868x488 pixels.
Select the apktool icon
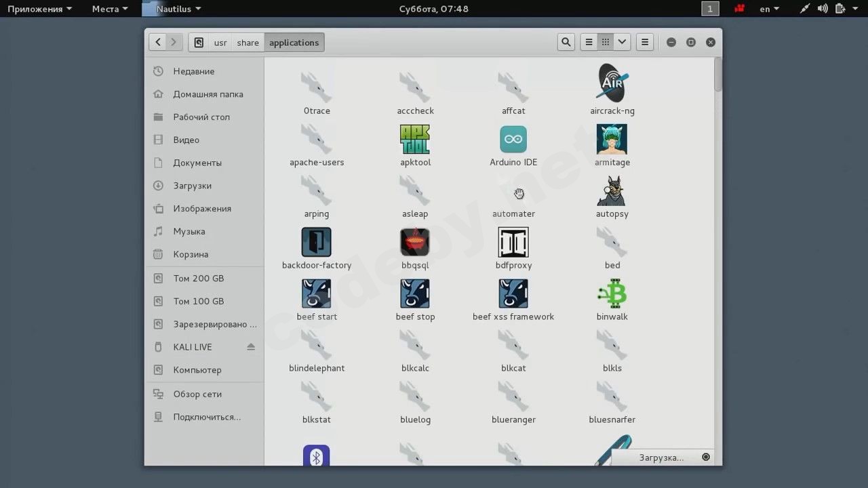(x=415, y=140)
